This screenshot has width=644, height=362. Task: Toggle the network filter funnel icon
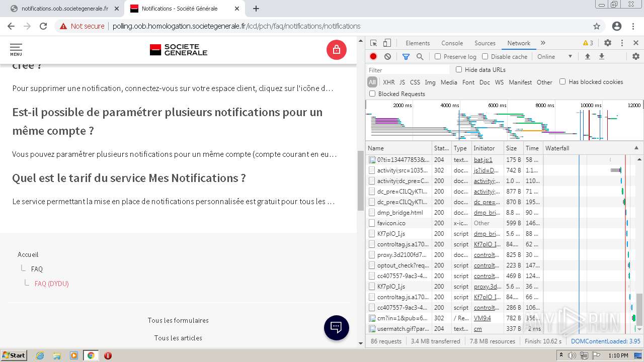(406, 56)
